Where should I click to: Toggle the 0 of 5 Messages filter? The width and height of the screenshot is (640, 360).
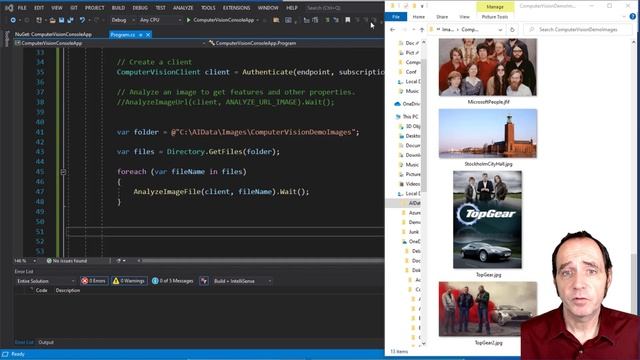coord(172,281)
